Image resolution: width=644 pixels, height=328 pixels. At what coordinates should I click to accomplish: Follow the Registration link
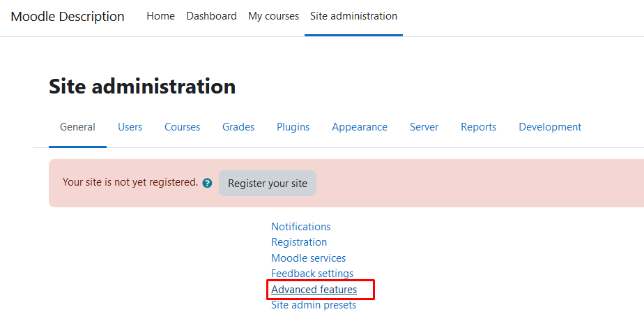(298, 242)
